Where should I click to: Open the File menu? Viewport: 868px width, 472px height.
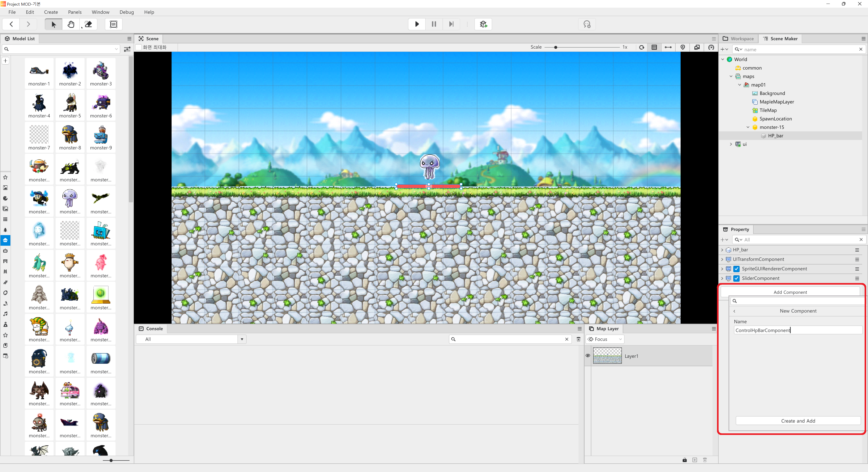point(12,12)
